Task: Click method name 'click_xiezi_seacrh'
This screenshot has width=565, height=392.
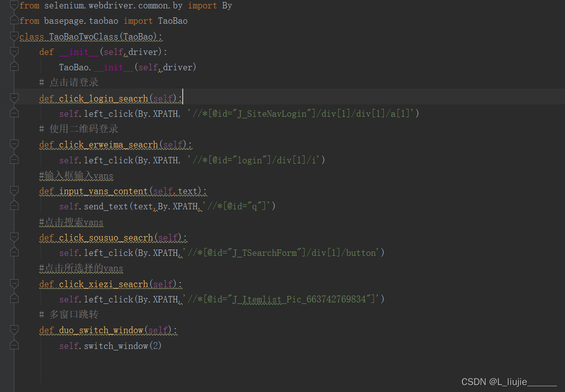Action: pyautogui.click(x=103, y=284)
